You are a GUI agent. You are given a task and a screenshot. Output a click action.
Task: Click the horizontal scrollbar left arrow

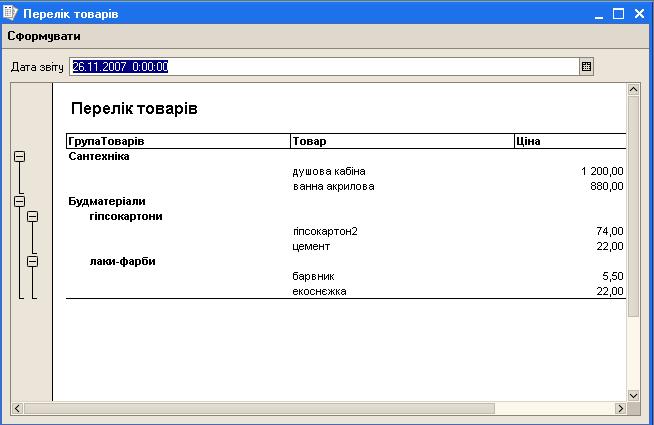(x=17, y=408)
